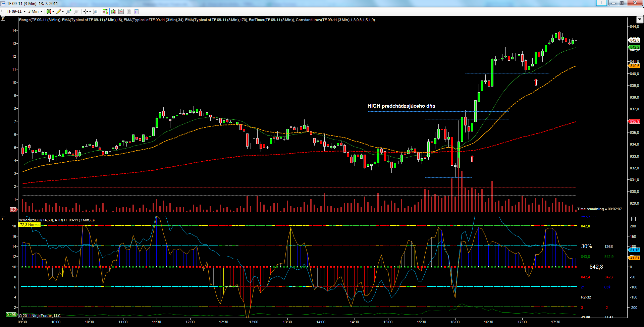Click the price scale arrow button top right

coord(640,19)
